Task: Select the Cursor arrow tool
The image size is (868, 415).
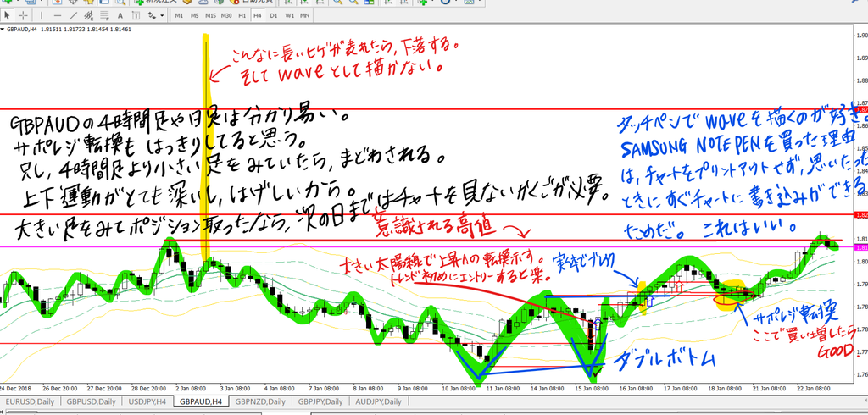Action: (7, 15)
